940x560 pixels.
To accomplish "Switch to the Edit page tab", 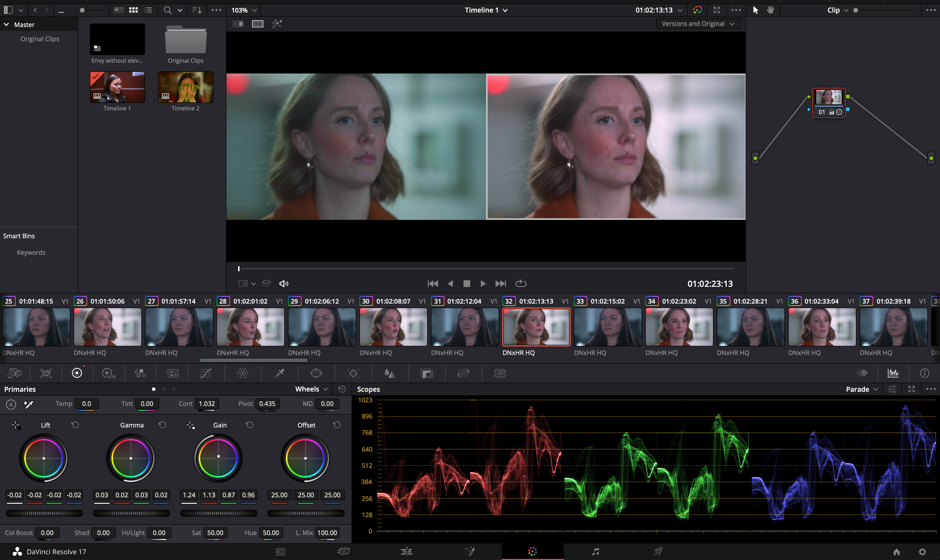I will pos(406,552).
